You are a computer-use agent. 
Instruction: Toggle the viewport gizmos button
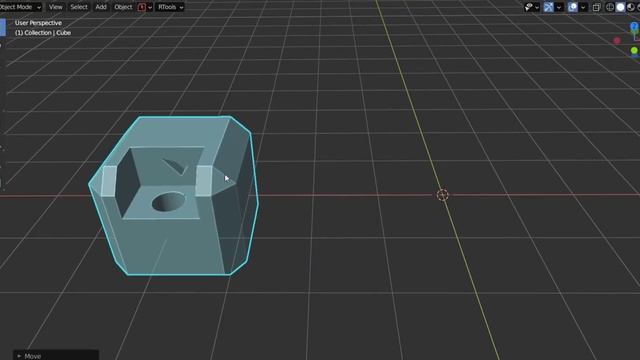(549, 7)
